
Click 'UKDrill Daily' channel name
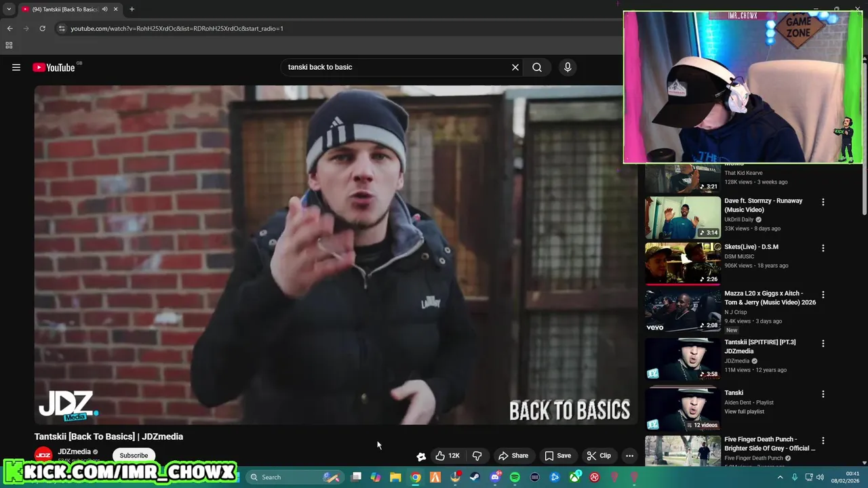(x=738, y=220)
